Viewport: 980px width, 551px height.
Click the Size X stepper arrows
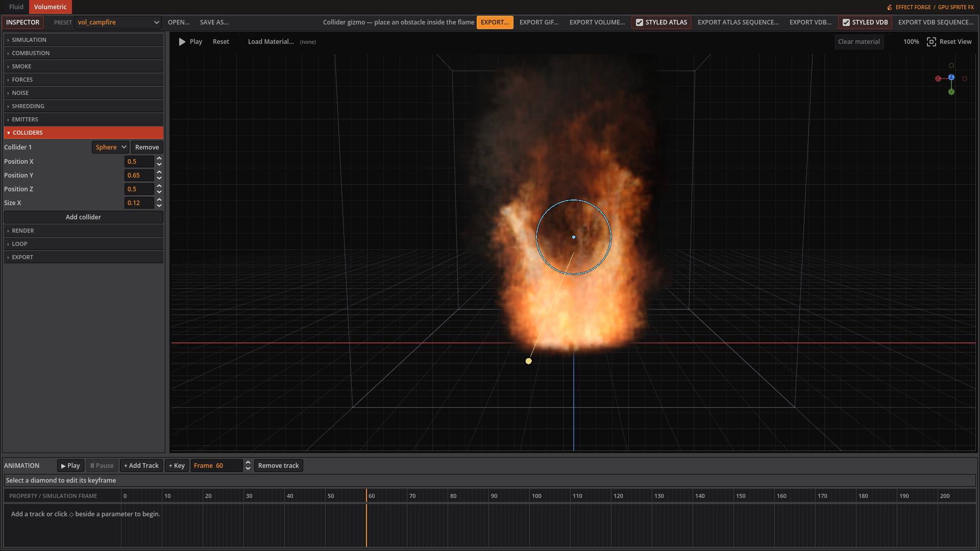159,203
